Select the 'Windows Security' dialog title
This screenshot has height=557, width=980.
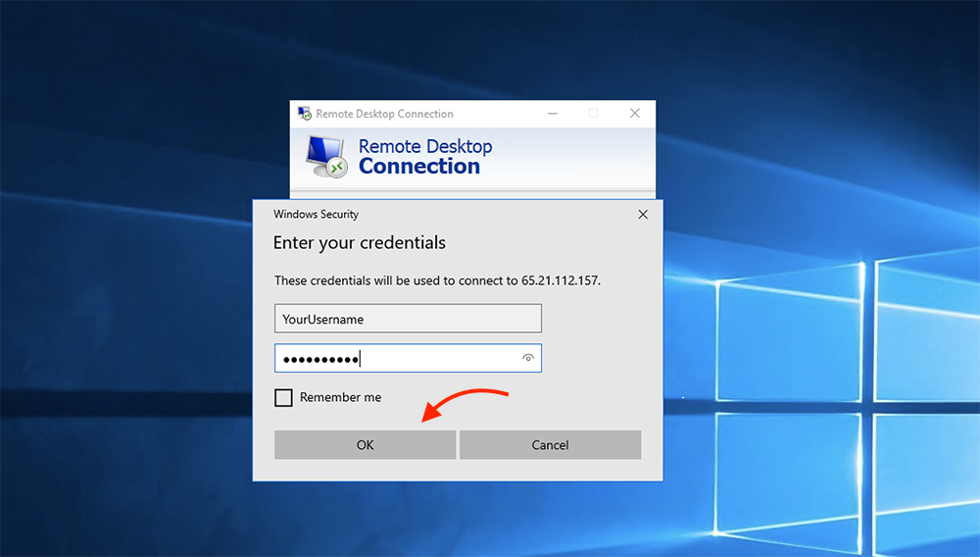[317, 215]
